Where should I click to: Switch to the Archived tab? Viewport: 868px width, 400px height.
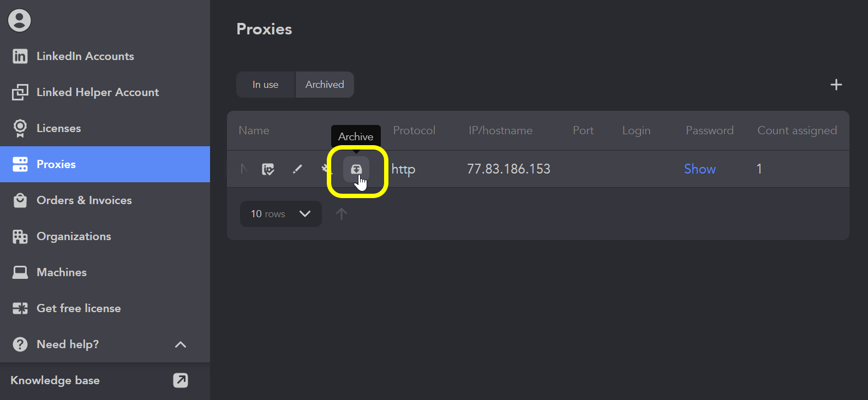[x=325, y=85]
